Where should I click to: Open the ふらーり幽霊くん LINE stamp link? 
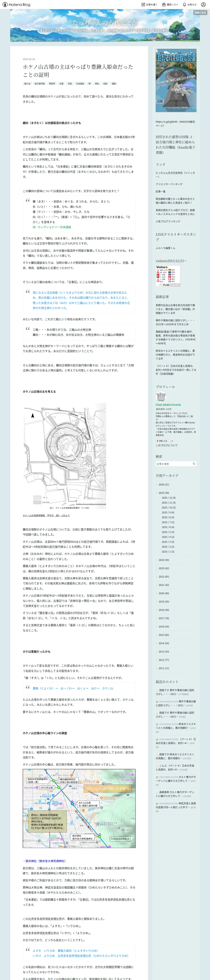(x=165, y=248)
